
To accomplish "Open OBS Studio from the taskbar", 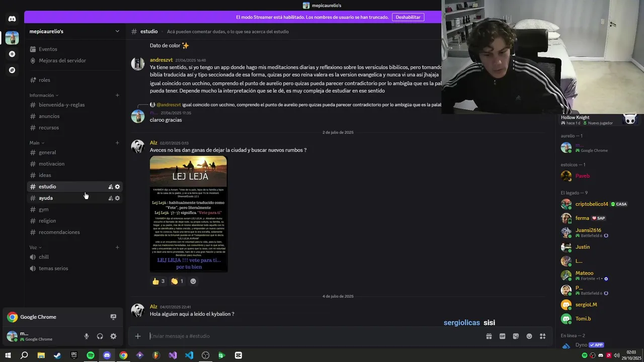I will (205, 355).
